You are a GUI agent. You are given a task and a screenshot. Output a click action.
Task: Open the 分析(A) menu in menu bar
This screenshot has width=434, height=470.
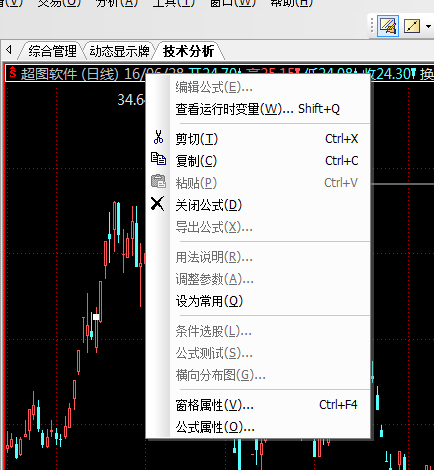click(x=116, y=3)
